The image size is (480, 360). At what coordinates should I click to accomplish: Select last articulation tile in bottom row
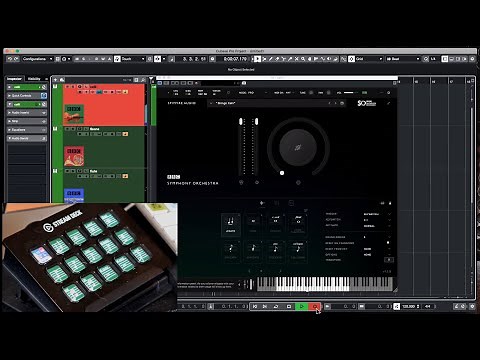coord(298,251)
